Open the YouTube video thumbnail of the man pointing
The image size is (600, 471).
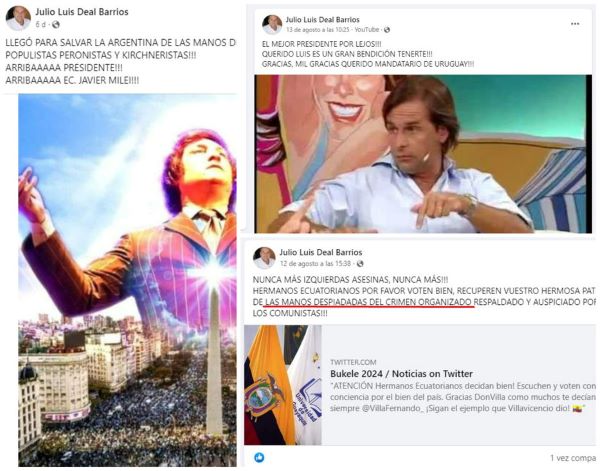[x=423, y=154]
